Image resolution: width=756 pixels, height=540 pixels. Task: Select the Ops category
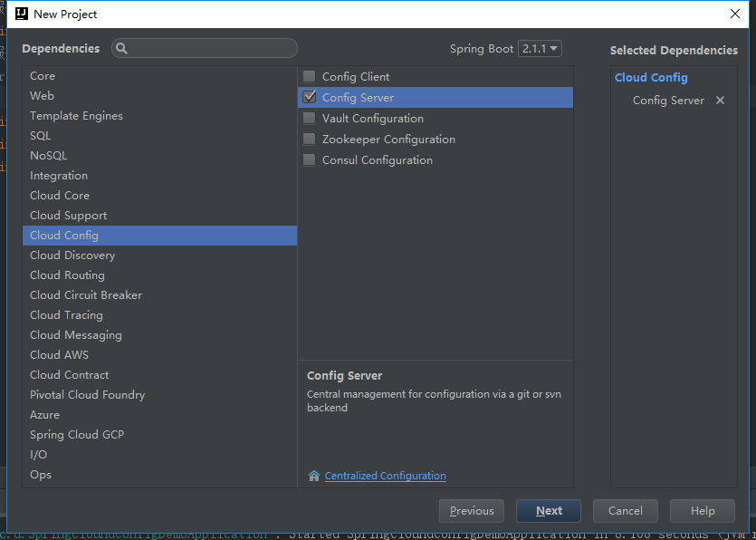point(159,475)
